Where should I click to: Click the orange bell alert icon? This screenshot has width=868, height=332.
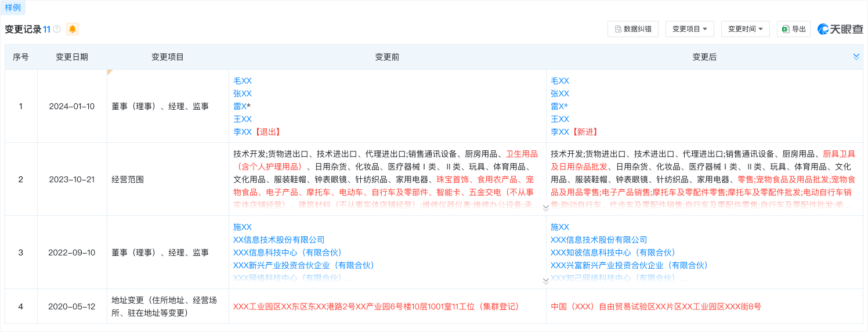click(x=73, y=29)
